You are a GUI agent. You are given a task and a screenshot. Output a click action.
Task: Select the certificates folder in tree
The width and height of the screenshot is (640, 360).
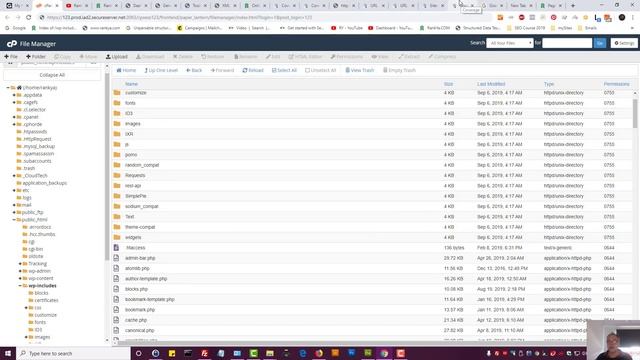[46, 300]
